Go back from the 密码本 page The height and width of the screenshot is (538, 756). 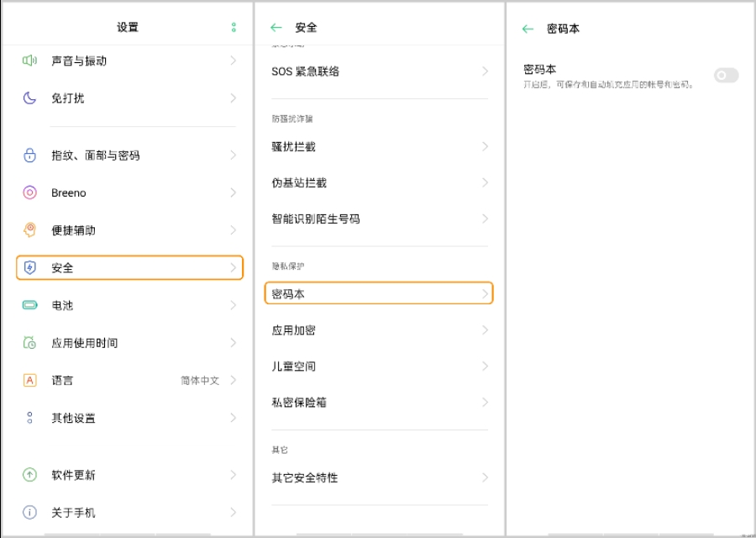pos(527,27)
